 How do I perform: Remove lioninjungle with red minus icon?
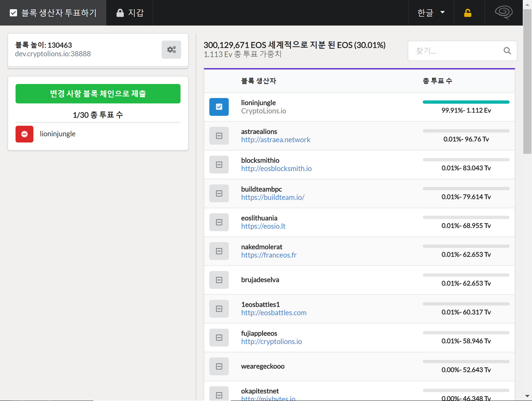[x=25, y=134]
